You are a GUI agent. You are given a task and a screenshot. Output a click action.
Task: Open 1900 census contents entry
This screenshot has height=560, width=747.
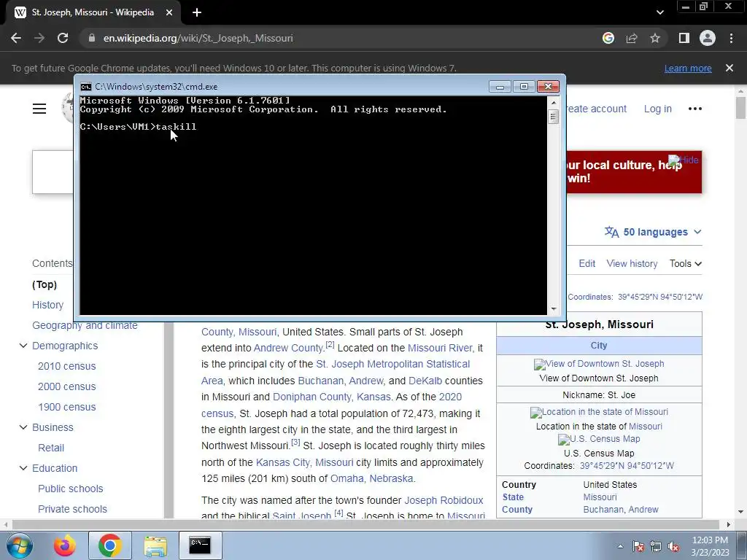(66, 407)
